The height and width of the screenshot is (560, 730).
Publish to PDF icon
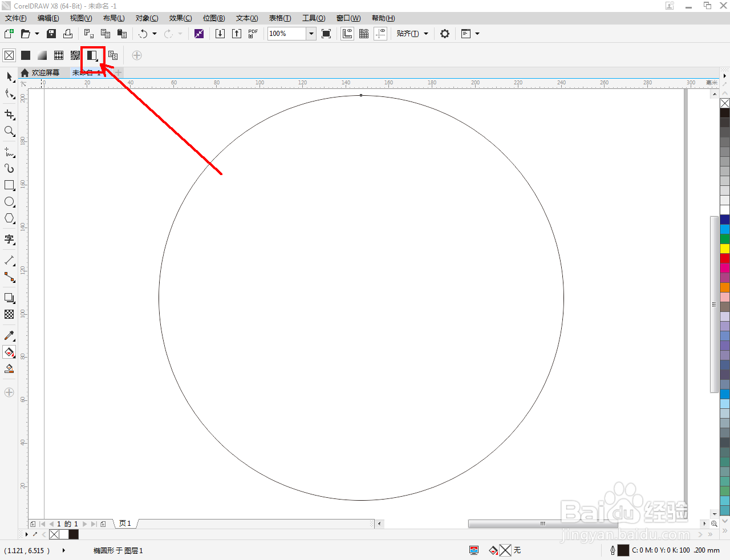(253, 34)
